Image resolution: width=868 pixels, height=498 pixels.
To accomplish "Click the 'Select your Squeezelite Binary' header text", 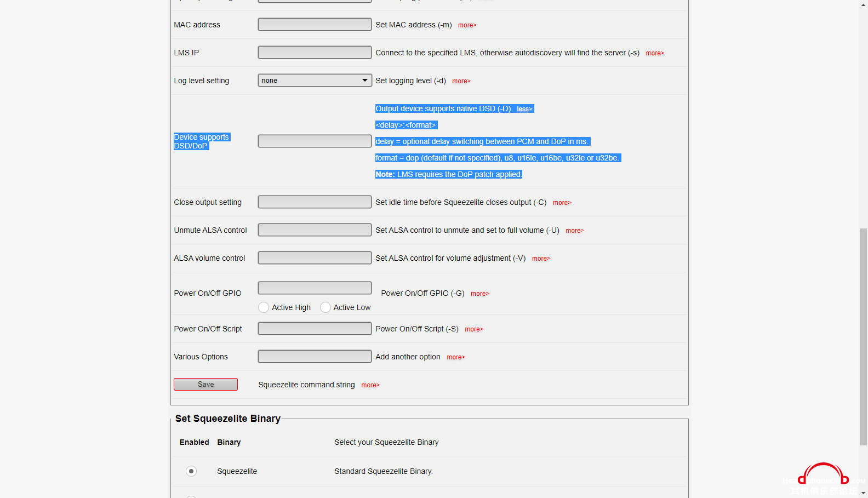I will tap(386, 442).
